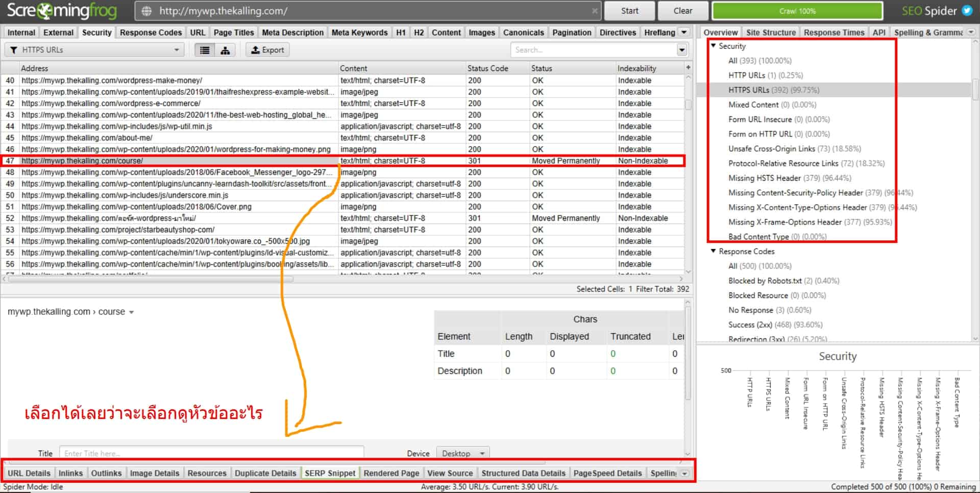Switch to list view icon
This screenshot has width=980, height=493.
point(205,50)
